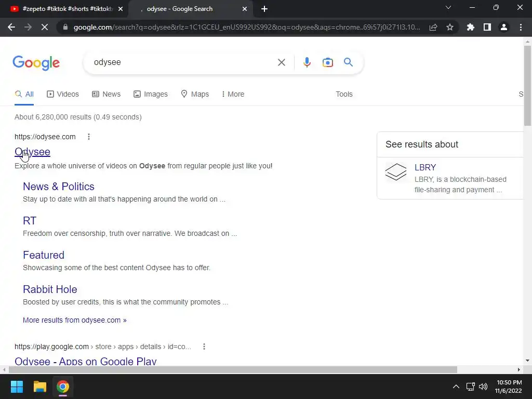The width and height of the screenshot is (532, 399).
Task: Click the LBRY layered logo thumbnail
Action: click(x=396, y=171)
